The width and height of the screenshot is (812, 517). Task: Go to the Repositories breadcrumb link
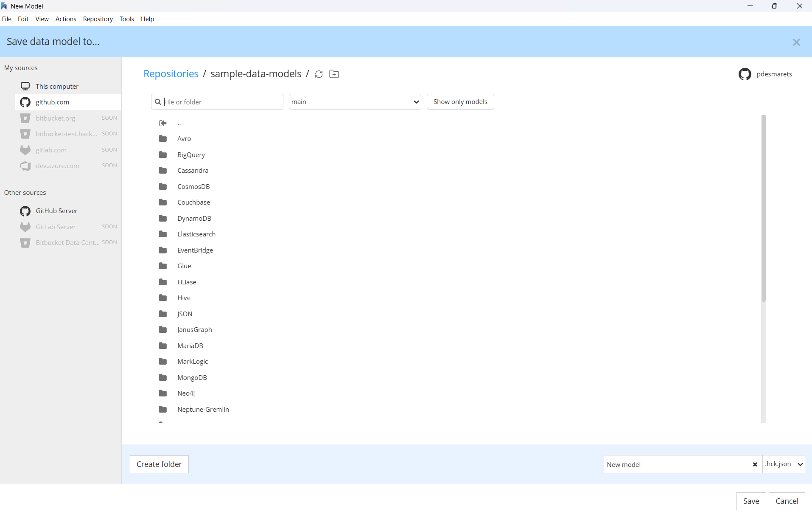click(171, 74)
